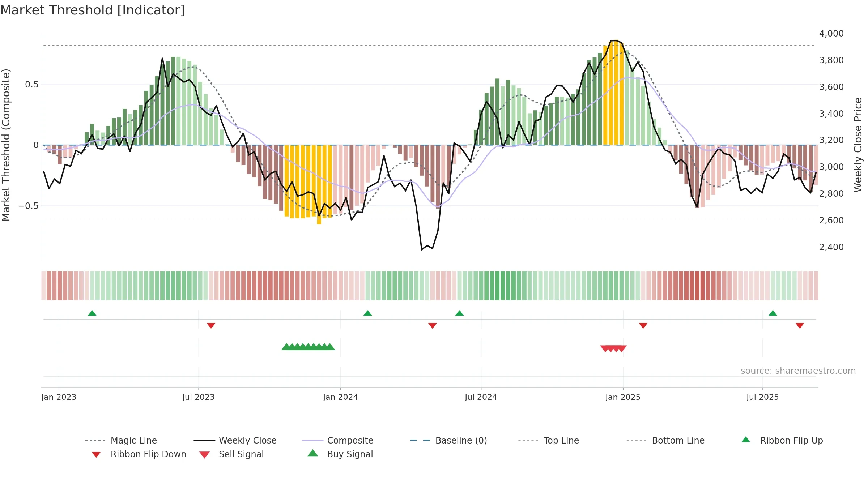Click darkest green ribbon segment mid 2024
The height and width of the screenshot is (488, 868).
tap(497, 286)
